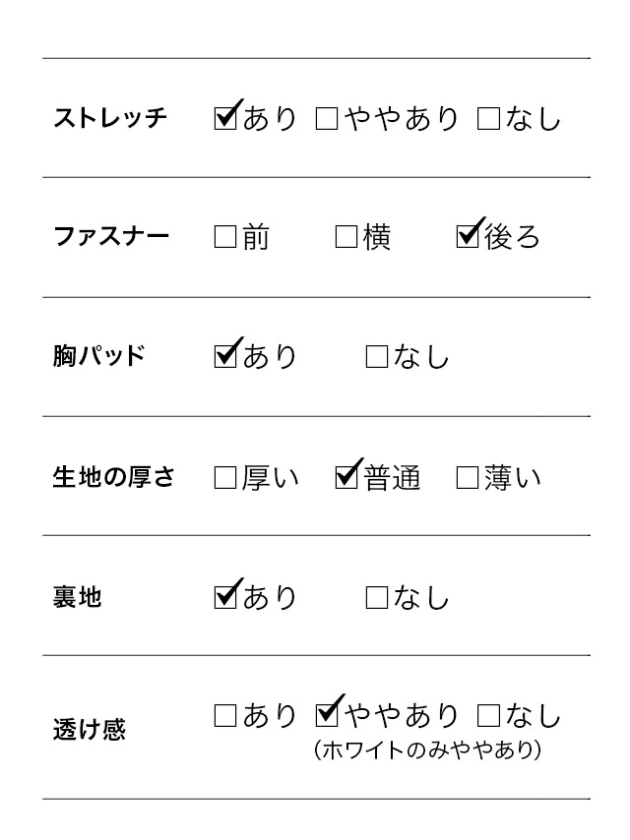Screen dimensions: 630x840
Task: Check 生地の厚さ 厚い checkbox
Action: coord(225,478)
